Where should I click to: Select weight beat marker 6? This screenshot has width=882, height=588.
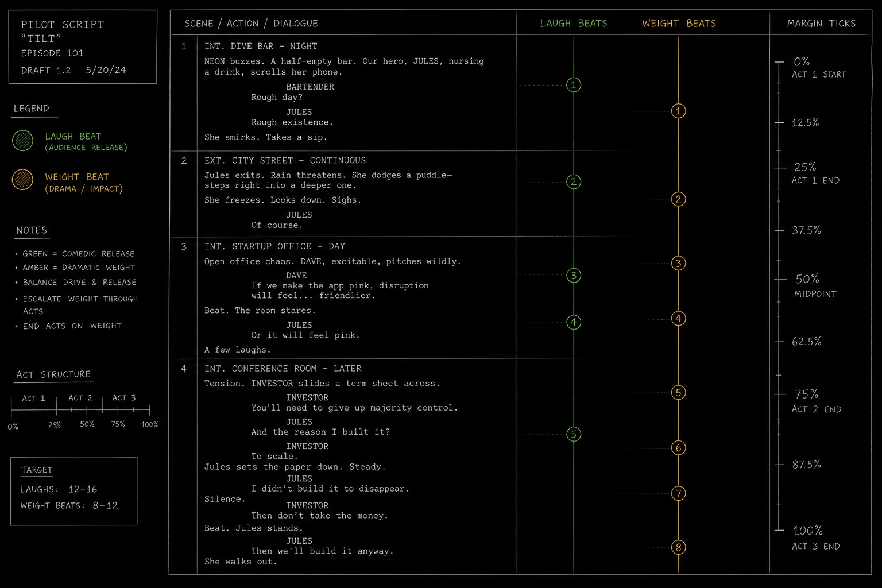pyautogui.click(x=678, y=448)
